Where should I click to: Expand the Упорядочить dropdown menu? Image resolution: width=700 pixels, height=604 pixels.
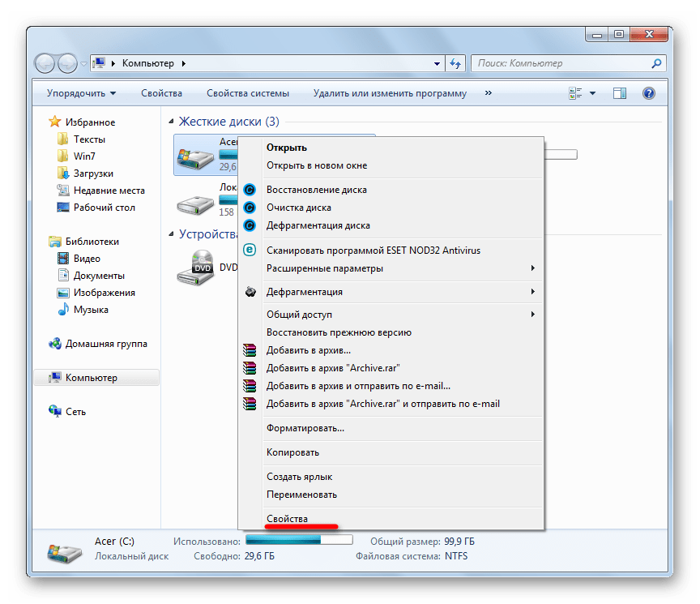coord(81,93)
